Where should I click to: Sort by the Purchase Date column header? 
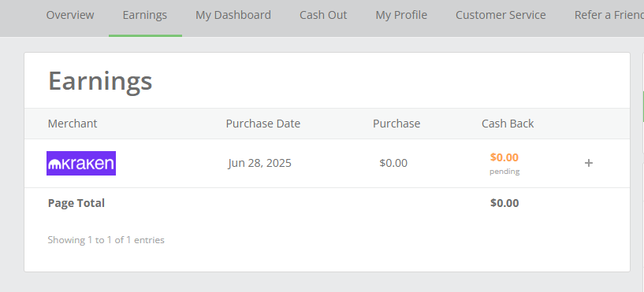(262, 124)
